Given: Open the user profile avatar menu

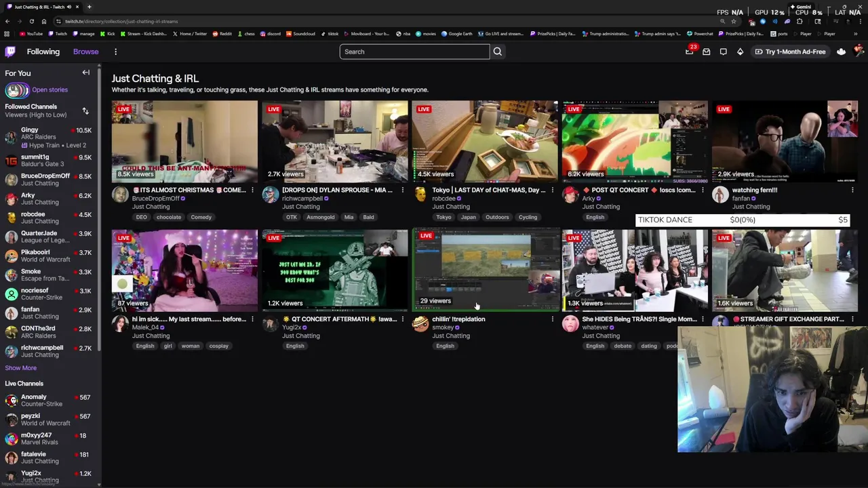Looking at the screenshot, I should (859, 52).
